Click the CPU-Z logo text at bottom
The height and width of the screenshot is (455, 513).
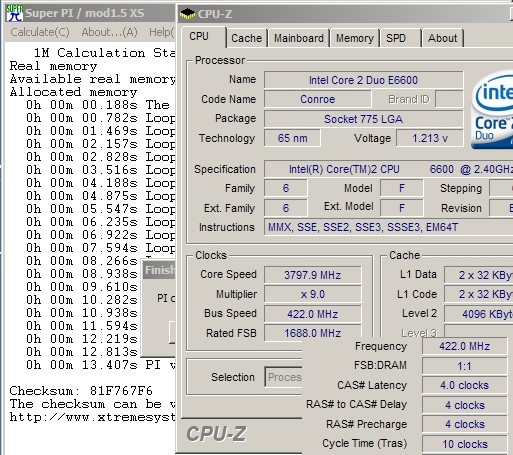point(216,434)
